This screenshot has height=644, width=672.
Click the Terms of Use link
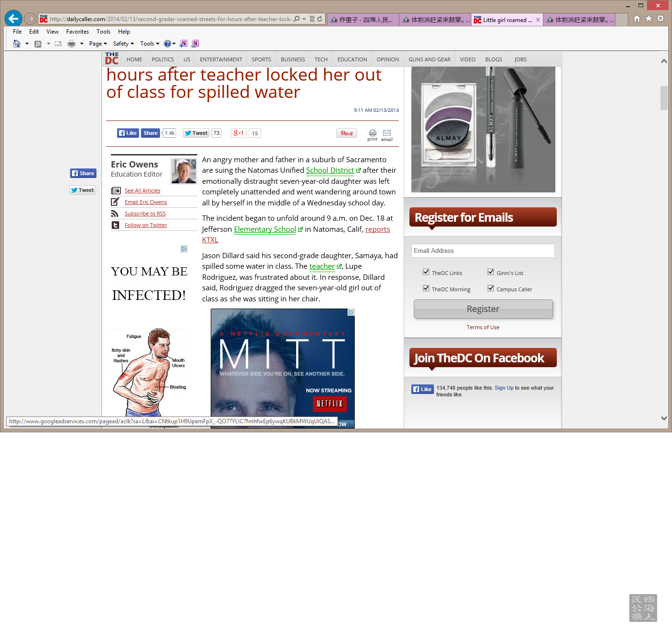(483, 327)
